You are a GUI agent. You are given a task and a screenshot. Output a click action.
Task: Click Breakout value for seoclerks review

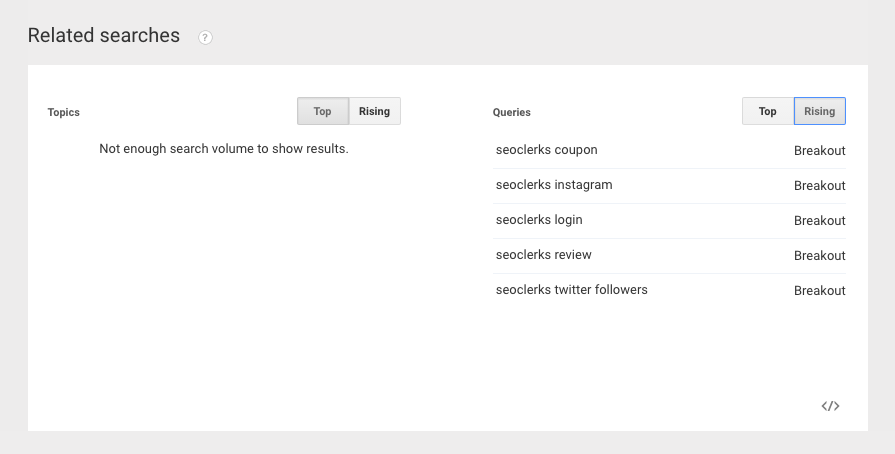[x=820, y=256]
